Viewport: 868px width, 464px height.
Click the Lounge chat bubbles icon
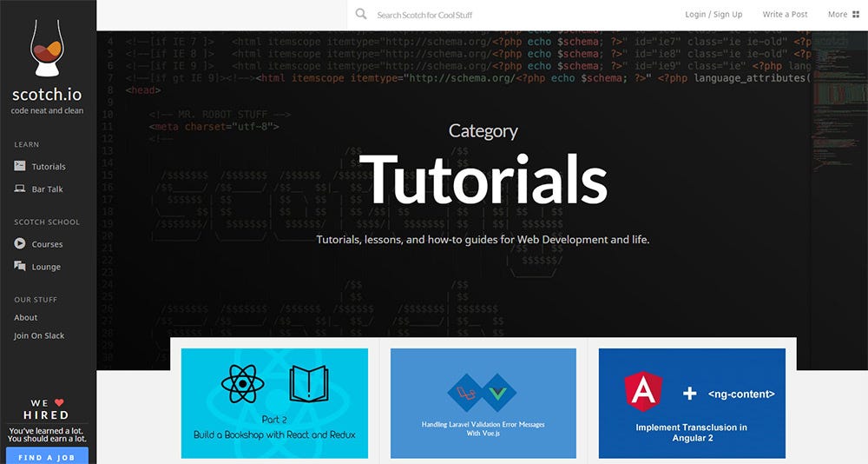tap(20, 266)
